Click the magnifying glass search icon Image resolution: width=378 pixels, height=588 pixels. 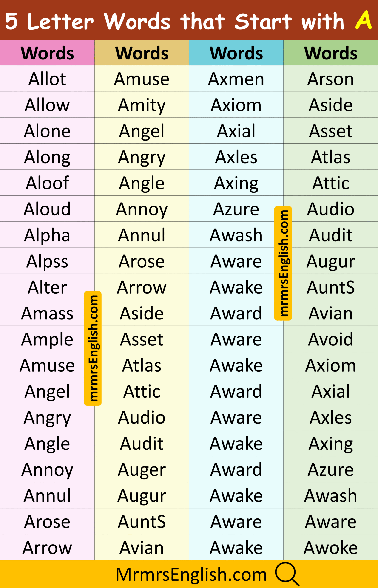coord(287,574)
